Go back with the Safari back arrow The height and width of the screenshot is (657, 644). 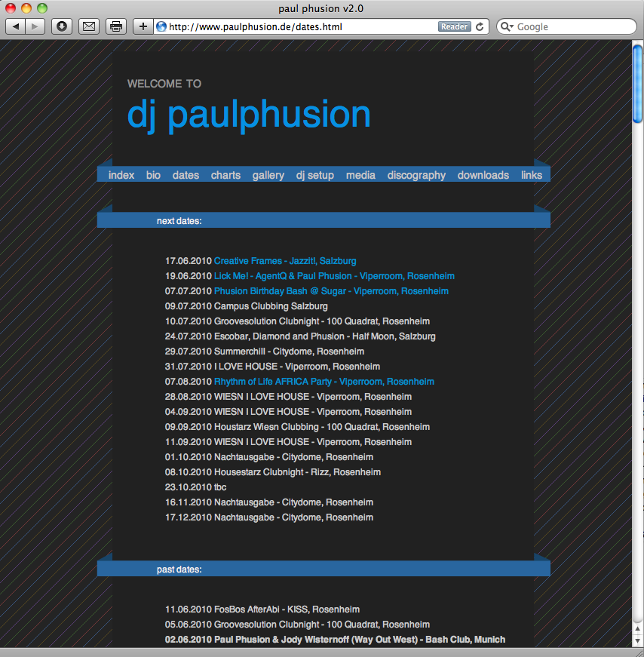[16, 27]
